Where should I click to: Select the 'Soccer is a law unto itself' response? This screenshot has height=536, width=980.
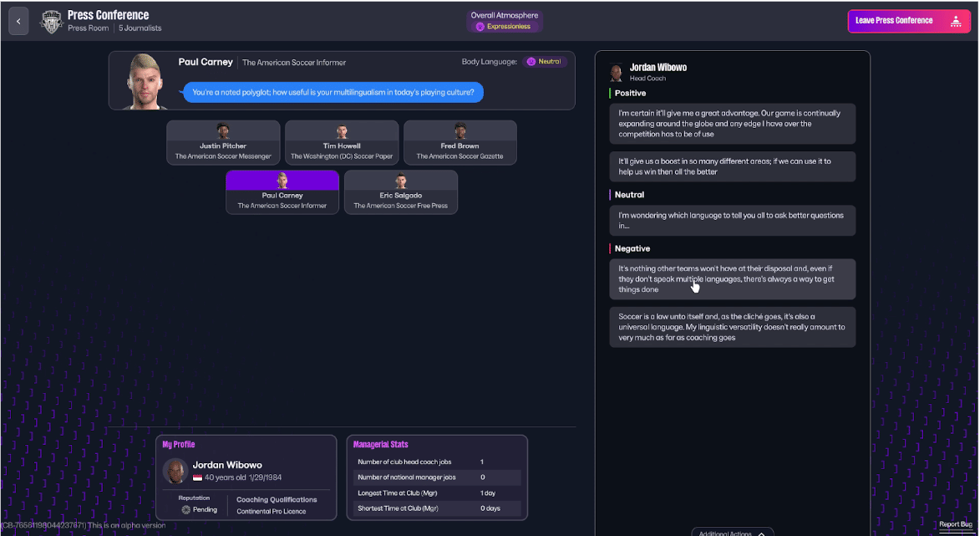(732, 326)
